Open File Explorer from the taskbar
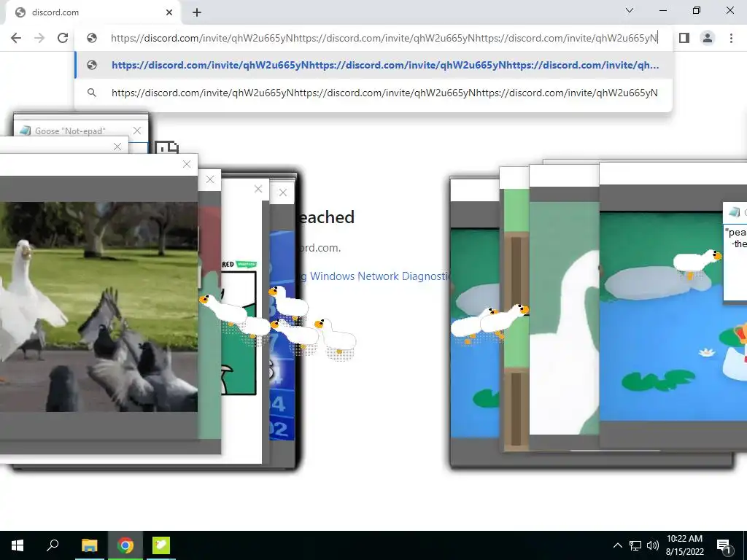The image size is (747, 560). point(90,545)
